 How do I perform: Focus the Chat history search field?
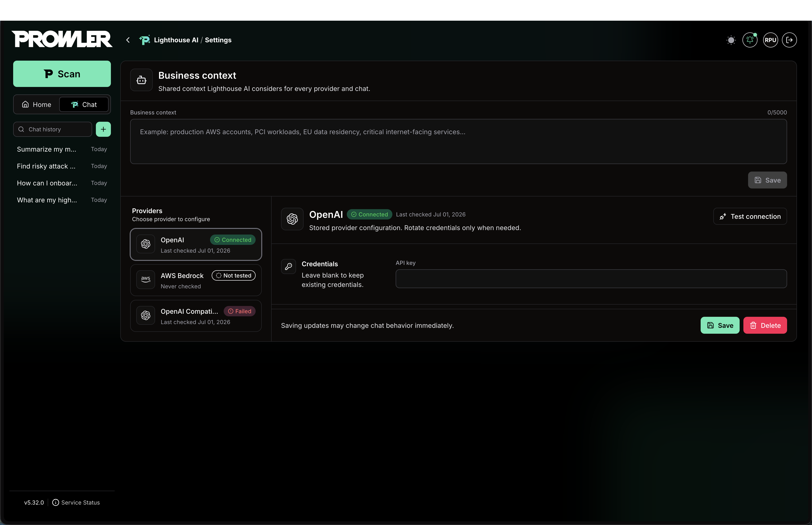[x=52, y=129]
